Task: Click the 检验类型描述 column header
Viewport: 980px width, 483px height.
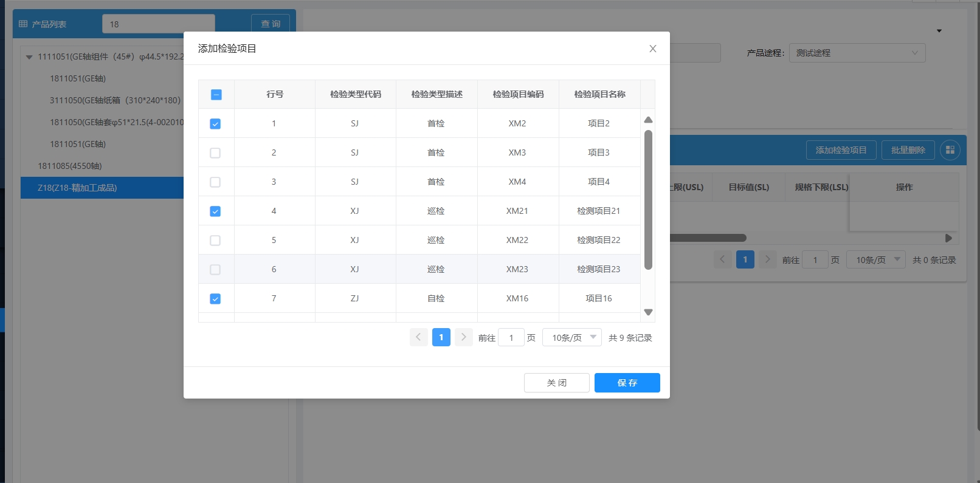Action: 437,94
